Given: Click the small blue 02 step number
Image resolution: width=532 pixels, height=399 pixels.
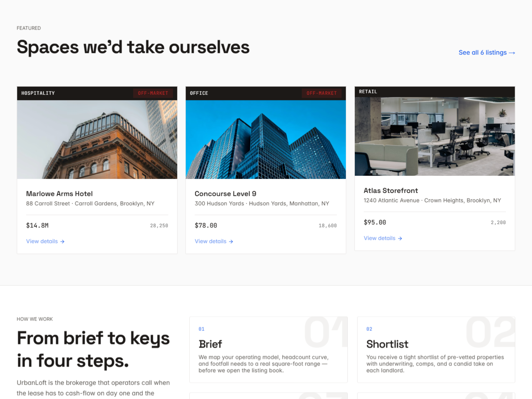Looking at the screenshot, I should (369, 329).
